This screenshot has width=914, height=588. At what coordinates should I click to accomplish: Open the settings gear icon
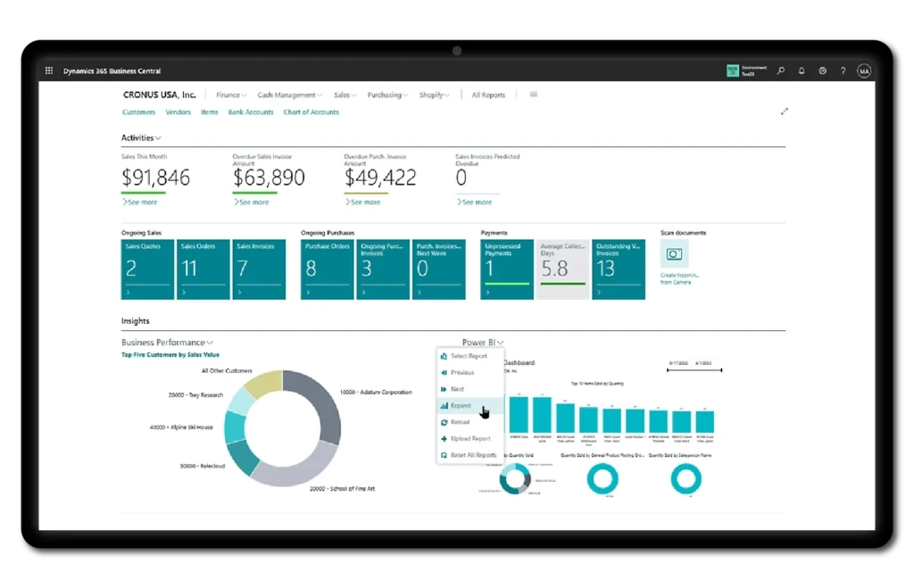(x=822, y=70)
